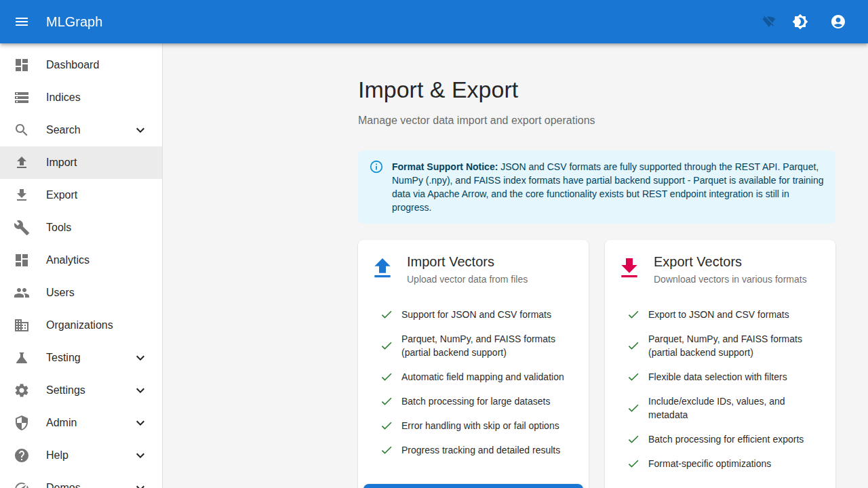The width and height of the screenshot is (868, 488).
Task: Click the blue button below Import Vectors card
Action: (473, 486)
